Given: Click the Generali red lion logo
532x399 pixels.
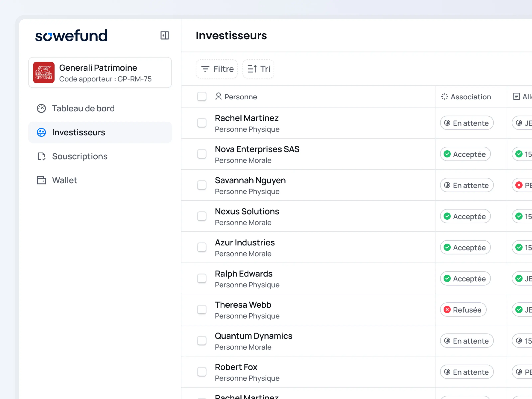Looking at the screenshot, I should (x=44, y=72).
